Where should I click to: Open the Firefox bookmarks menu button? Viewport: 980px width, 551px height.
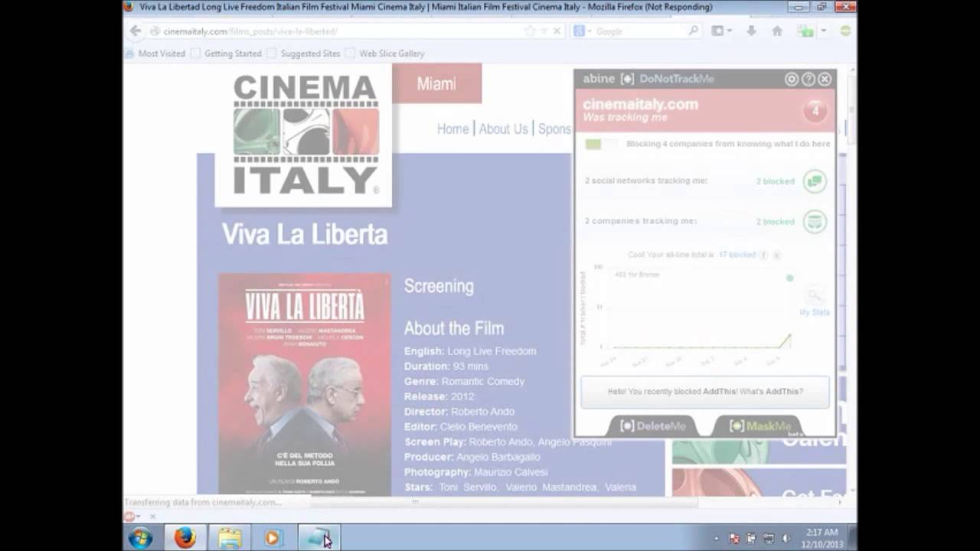point(721,31)
